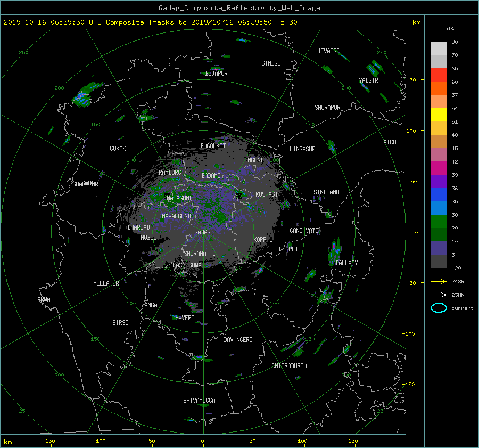Click the SHORAPUR label

pos(327,108)
